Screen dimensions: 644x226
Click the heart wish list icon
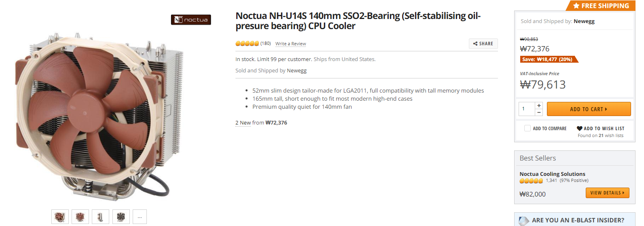coord(580,129)
